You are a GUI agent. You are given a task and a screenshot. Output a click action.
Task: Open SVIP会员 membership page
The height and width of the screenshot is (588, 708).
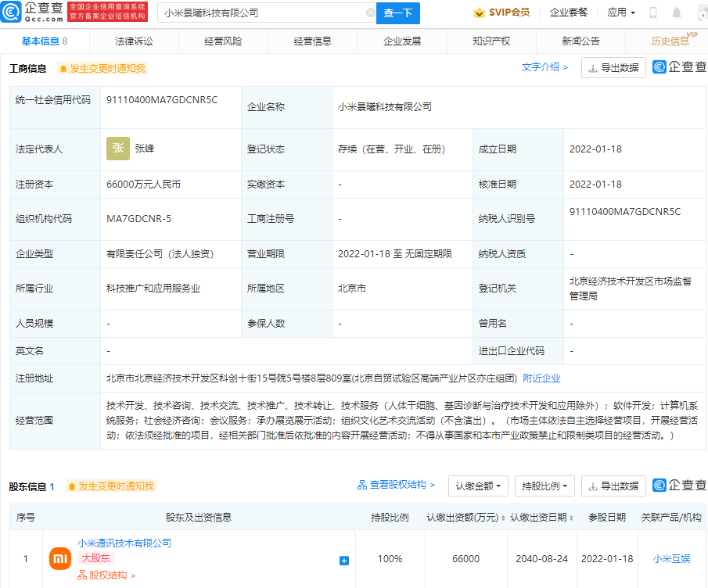tap(501, 13)
